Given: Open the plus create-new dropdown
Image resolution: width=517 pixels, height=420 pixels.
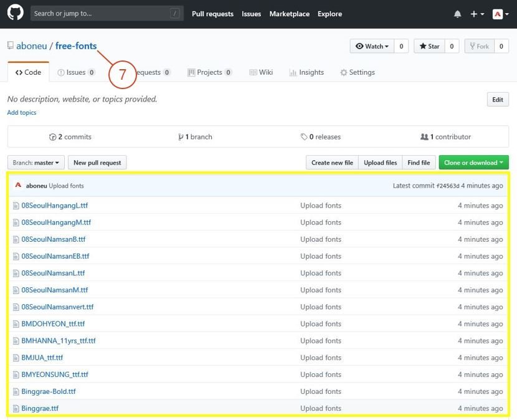Looking at the screenshot, I should point(477,14).
